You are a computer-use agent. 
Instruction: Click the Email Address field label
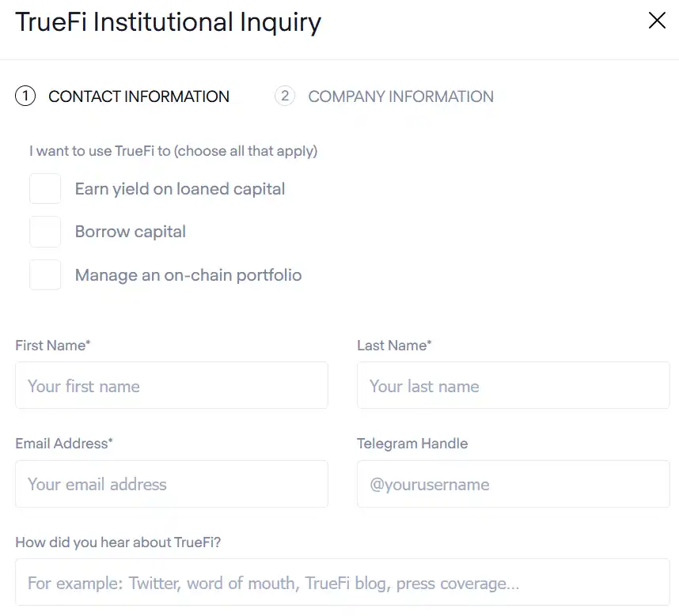(x=64, y=444)
